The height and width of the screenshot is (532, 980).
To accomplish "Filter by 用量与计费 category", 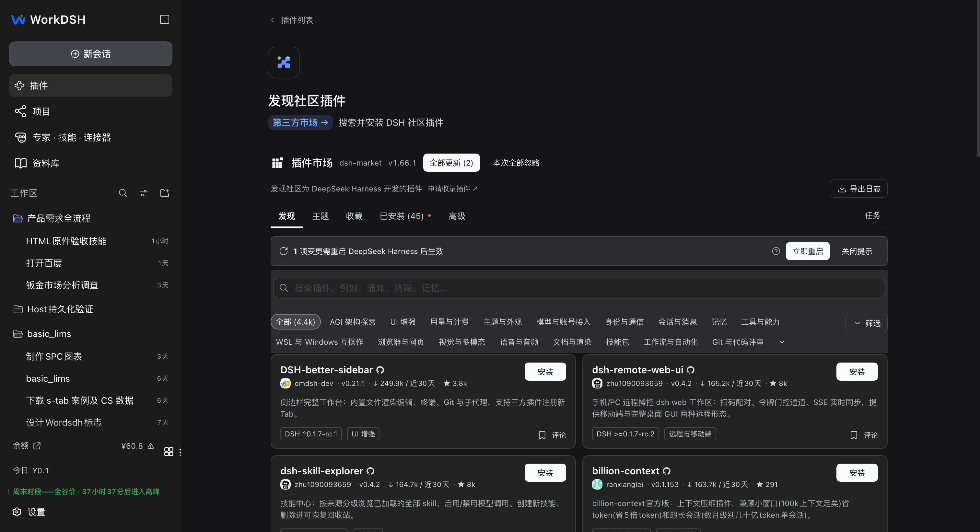I will (x=449, y=322).
